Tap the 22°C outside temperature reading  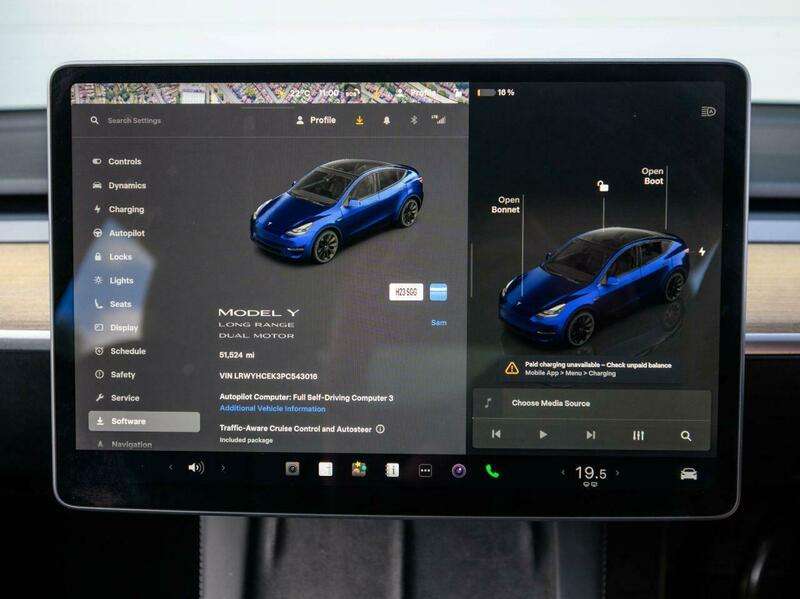300,93
